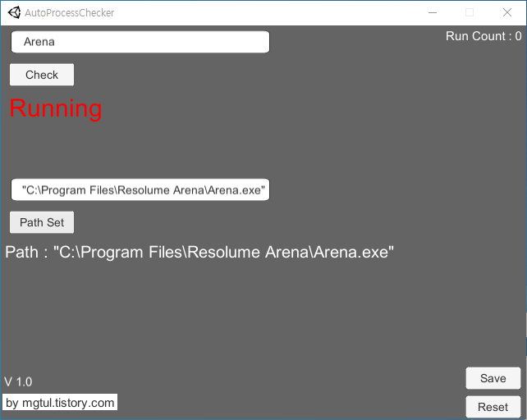Click the Reset button

493,407
